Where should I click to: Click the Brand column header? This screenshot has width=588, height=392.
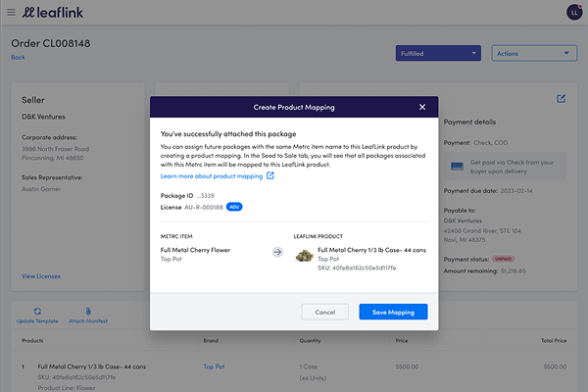211,341
